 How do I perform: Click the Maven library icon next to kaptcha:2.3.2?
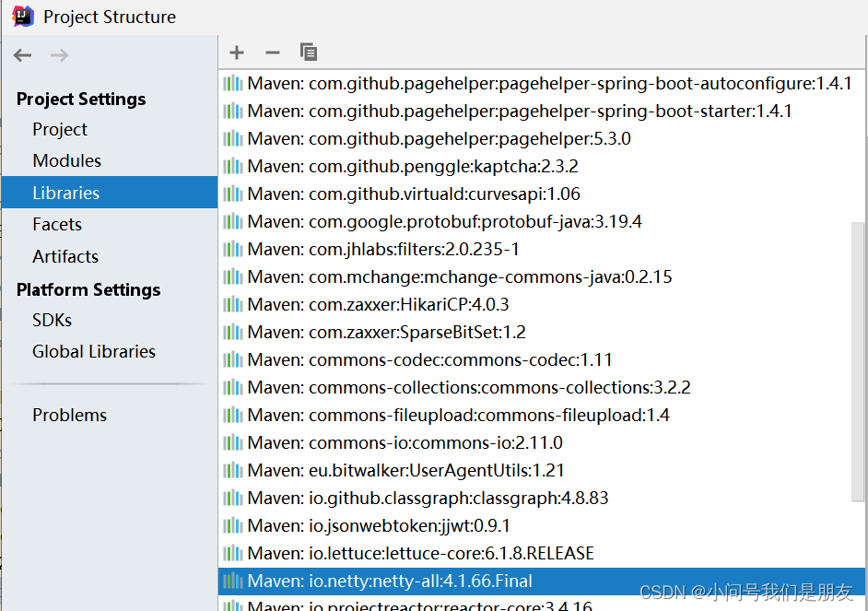(233, 166)
